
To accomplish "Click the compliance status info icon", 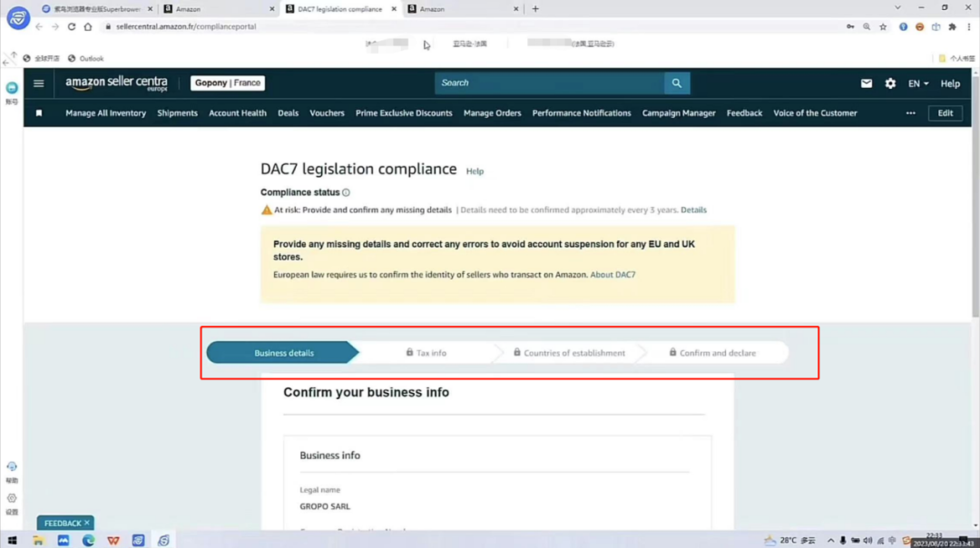I will point(347,192).
